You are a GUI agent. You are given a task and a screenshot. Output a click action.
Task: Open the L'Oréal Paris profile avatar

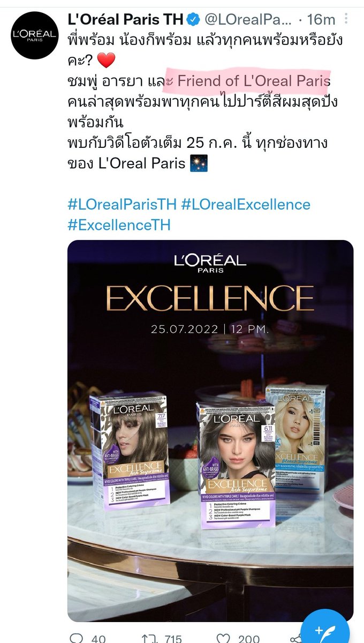[35, 35]
